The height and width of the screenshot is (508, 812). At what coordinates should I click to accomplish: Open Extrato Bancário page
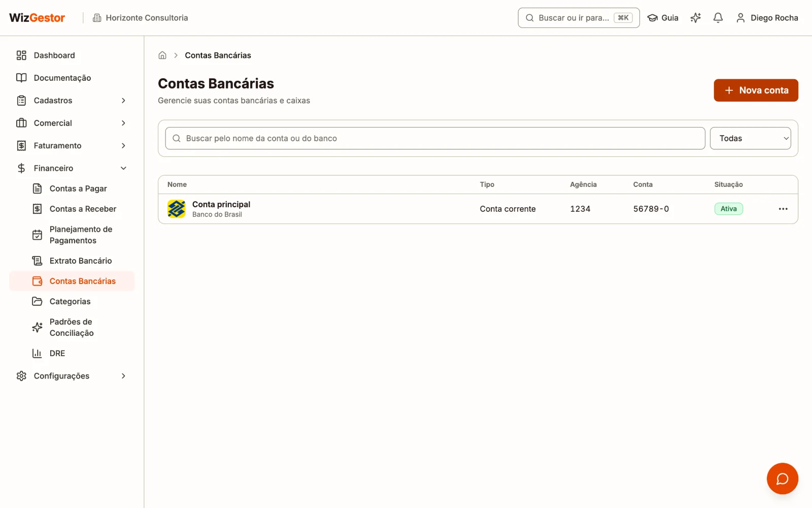pos(72,261)
